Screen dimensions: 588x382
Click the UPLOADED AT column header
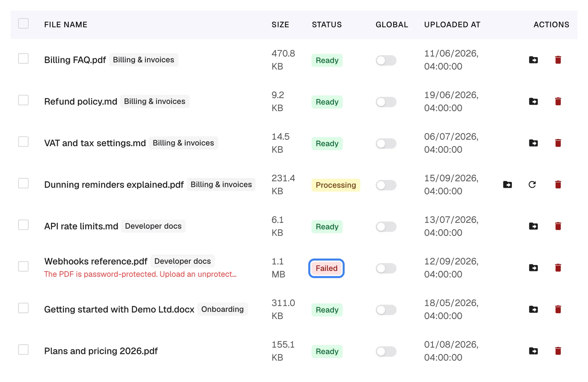pyautogui.click(x=452, y=25)
